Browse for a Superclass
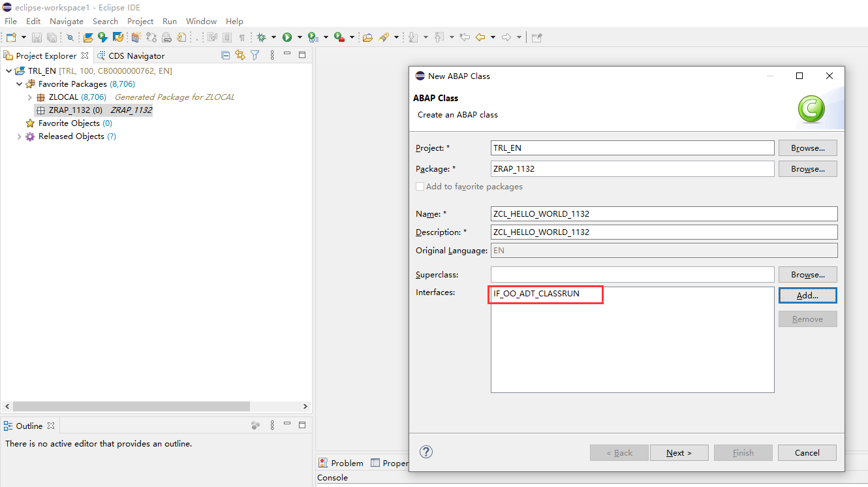 tap(807, 274)
